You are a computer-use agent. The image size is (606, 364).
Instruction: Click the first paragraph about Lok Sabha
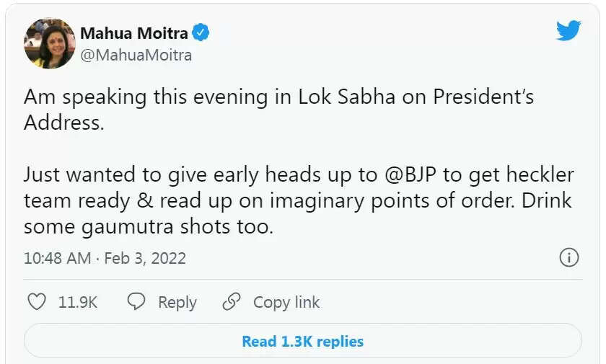tap(278, 110)
